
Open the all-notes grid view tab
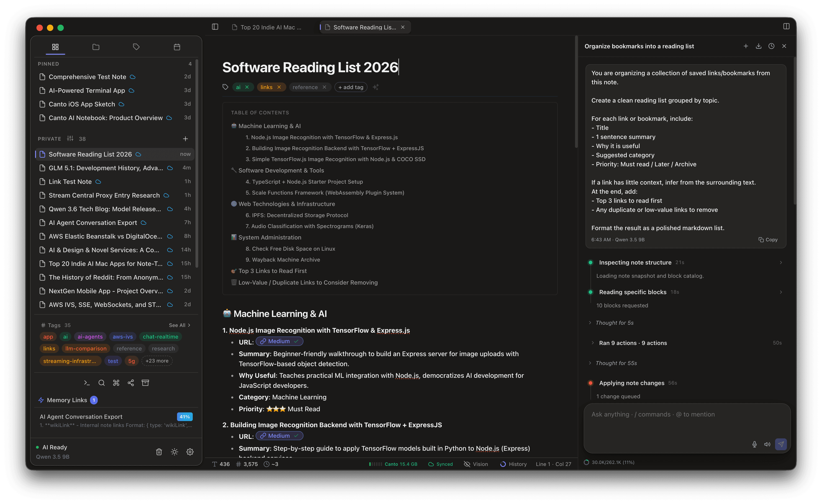pos(55,47)
